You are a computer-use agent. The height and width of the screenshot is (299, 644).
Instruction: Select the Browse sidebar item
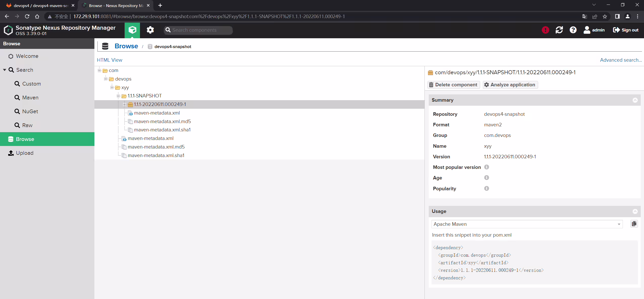[x=47, y=139]
